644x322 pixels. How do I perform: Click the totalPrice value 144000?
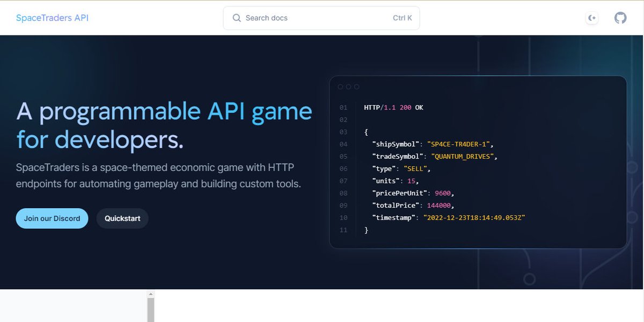click(x=439, y=206)
